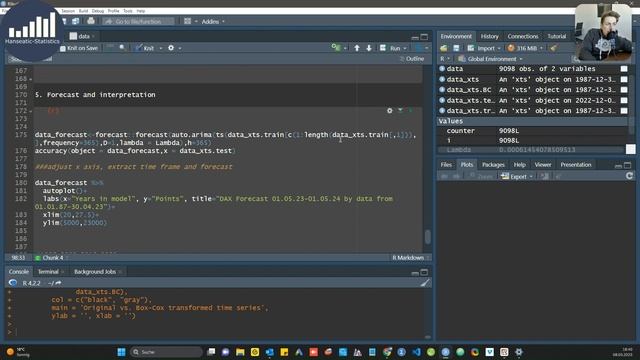The image size is (640, 360).
Task: Open File Explorer from the taskbar
Action: click(240, 352)
